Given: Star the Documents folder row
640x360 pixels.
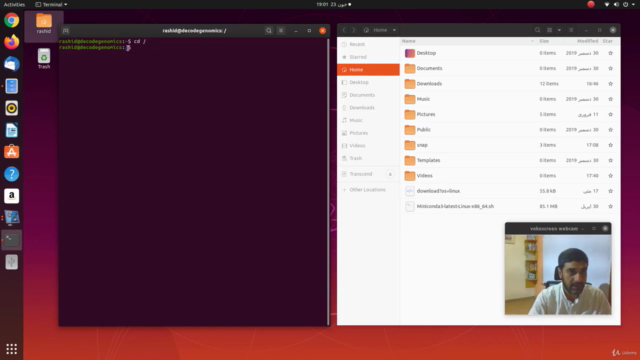Looking at the screenshot, I should click(x=611, y=69).
